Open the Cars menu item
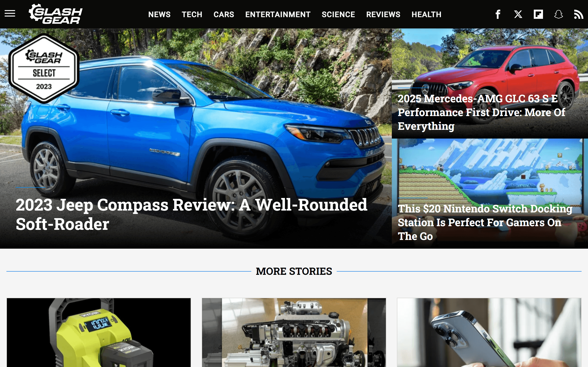This screenshot has width=588, height=367. (x=224, y=14)
